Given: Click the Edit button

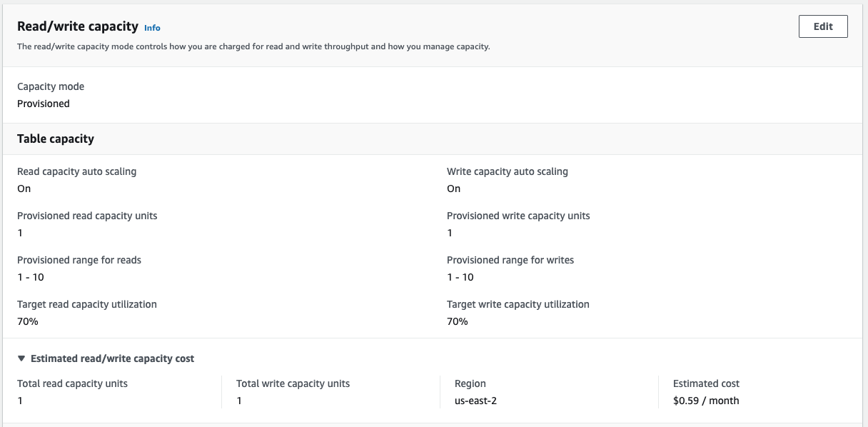Looking at the screenshot, I should 823,26.
